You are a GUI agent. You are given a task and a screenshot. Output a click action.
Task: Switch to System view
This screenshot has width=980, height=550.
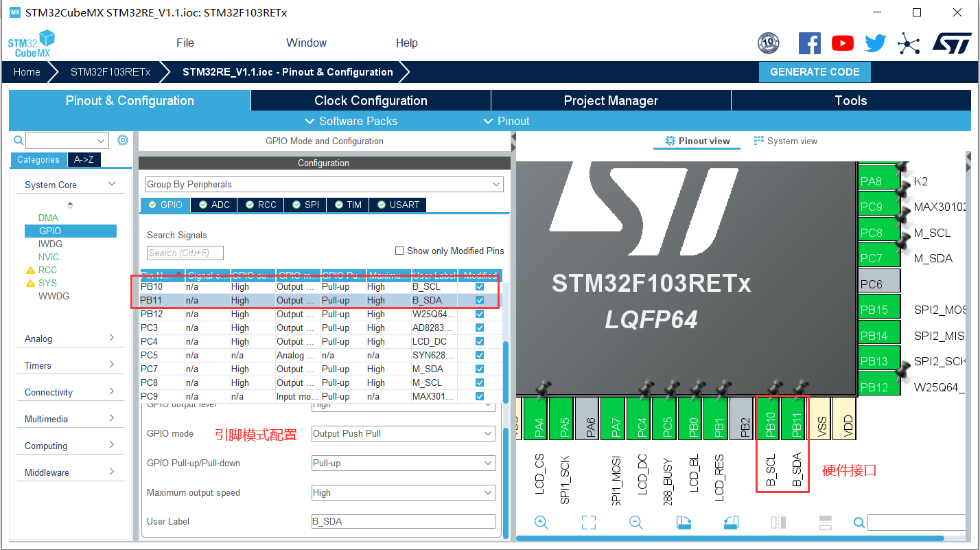(x=785, y=141)
